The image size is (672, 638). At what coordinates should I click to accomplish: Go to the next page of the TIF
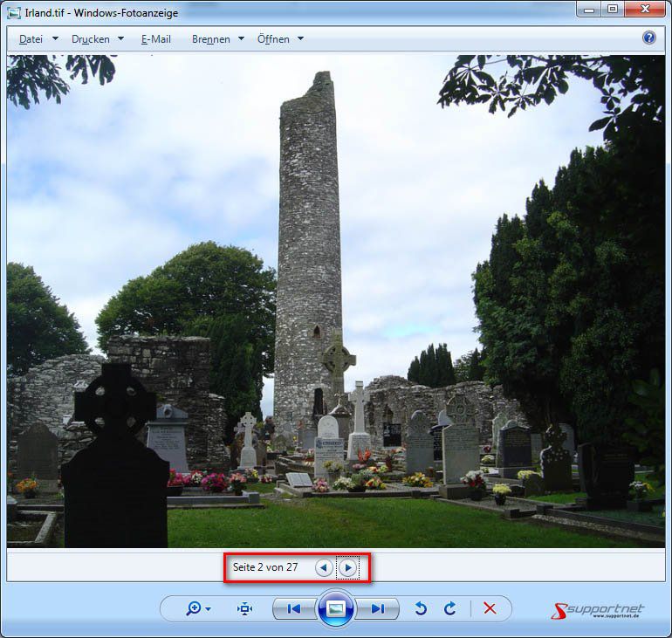click(x=347, y=567)
